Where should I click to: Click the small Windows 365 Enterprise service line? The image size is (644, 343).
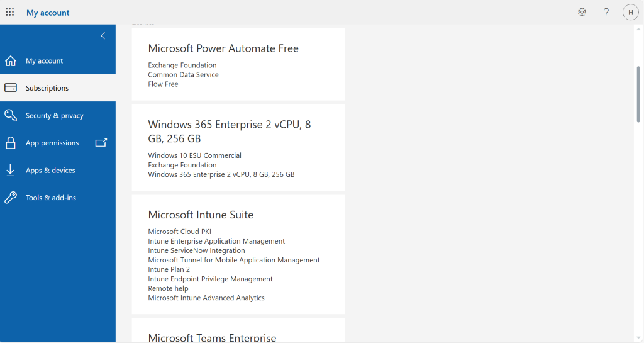221,174
